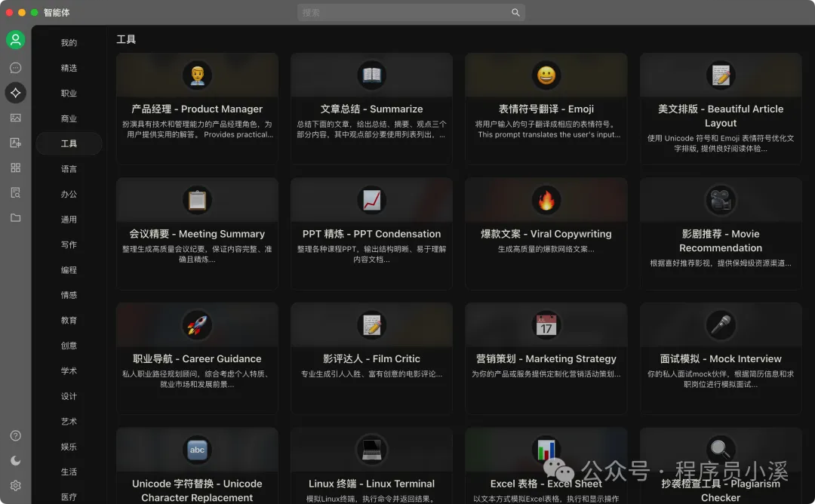Click description 根据喜好推荐影视
815x504 pixels.
[x=721, y=263]
